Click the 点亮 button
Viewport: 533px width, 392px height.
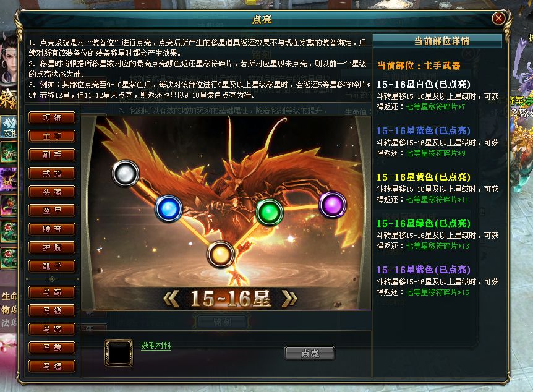click(x=310, y=353)
